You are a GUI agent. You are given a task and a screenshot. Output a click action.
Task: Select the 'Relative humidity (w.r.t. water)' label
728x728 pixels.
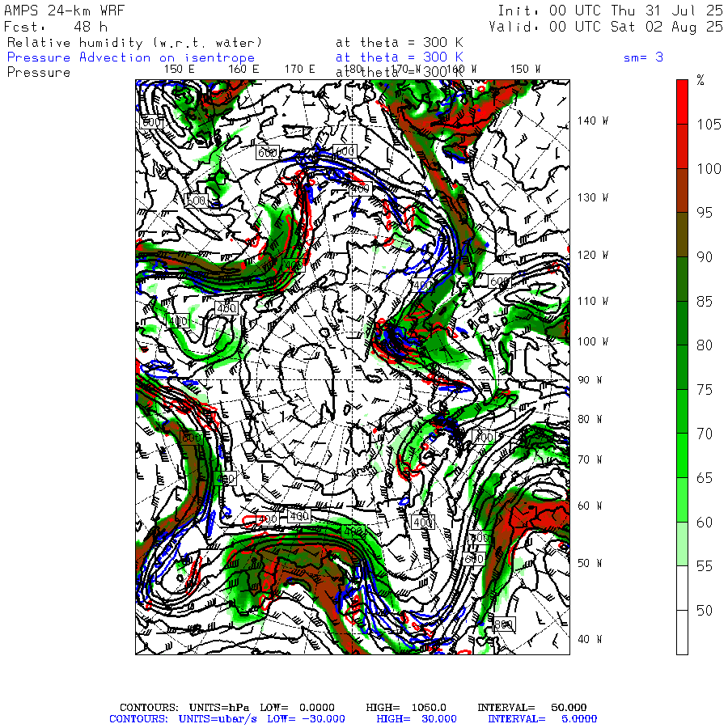[134, 43]
